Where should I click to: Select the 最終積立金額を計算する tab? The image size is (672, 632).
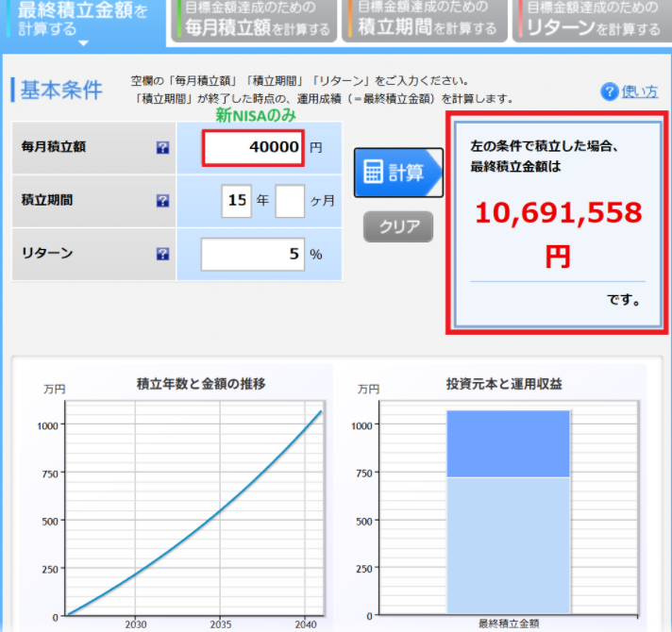click(x=83, y=18)
